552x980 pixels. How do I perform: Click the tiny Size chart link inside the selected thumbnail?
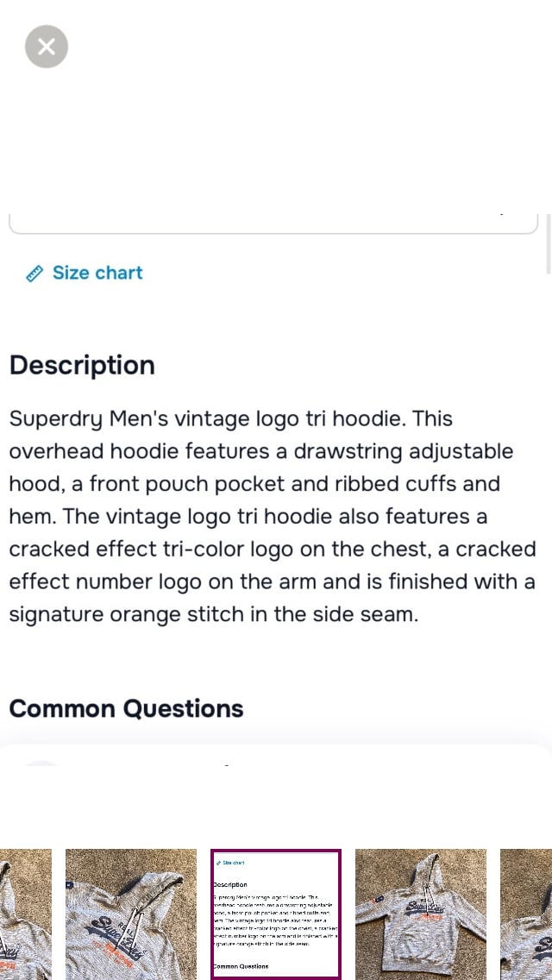[230, 863]
